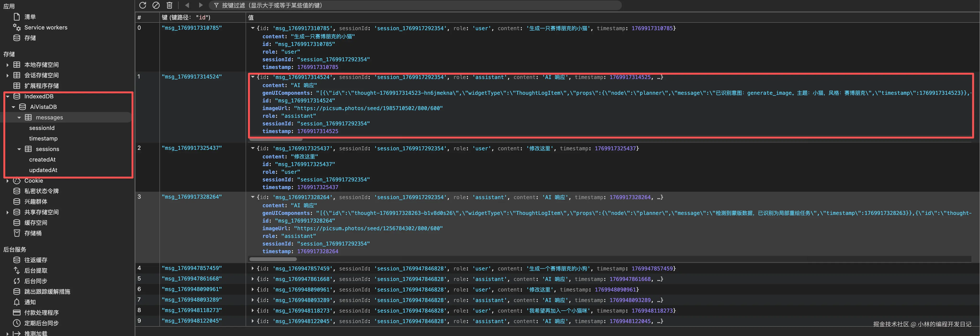Click the delete selected trash icon

point(169,5)
